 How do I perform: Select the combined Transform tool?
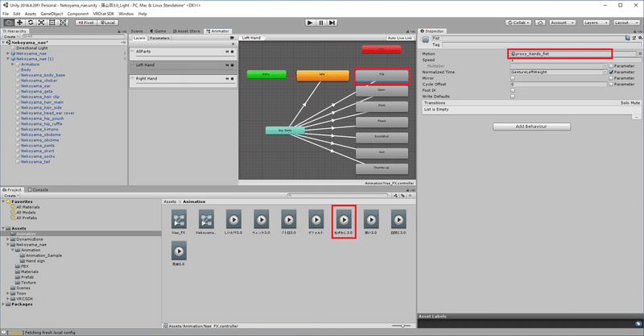click(x=64, y=23)
